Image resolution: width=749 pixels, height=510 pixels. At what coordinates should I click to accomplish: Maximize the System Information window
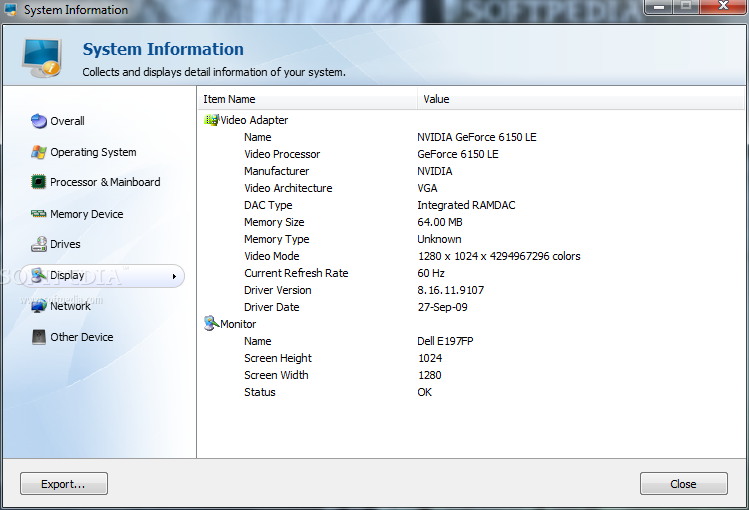[x=686, y=6]
